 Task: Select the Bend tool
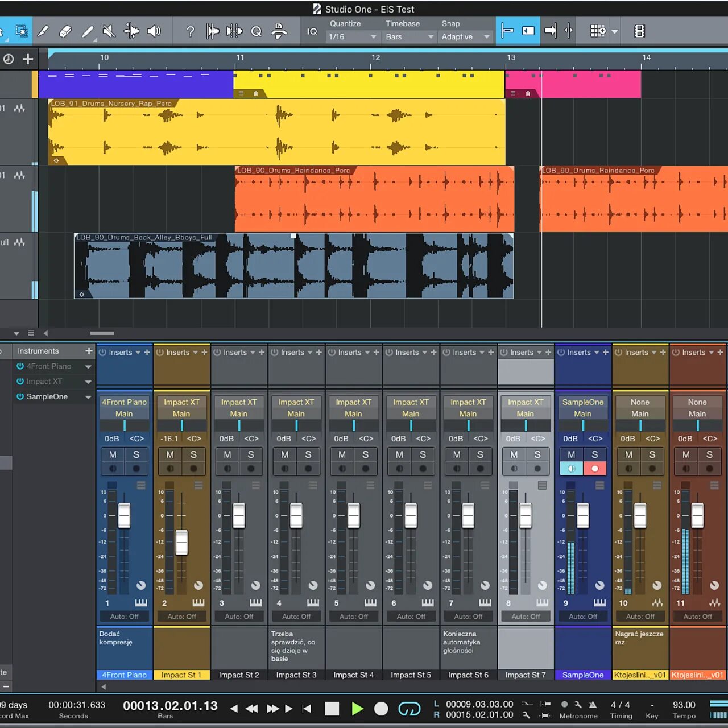point(131,31)
